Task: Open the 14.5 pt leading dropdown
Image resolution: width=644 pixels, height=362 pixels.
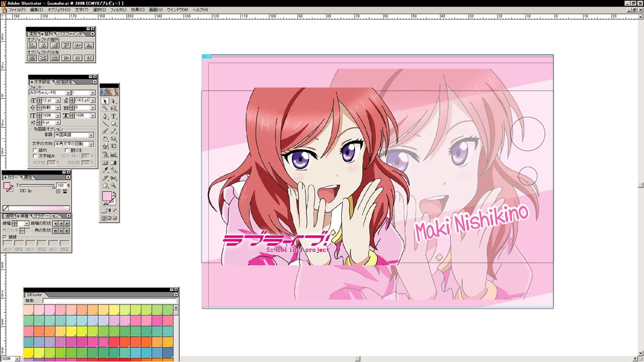Action: click(93, 101)
